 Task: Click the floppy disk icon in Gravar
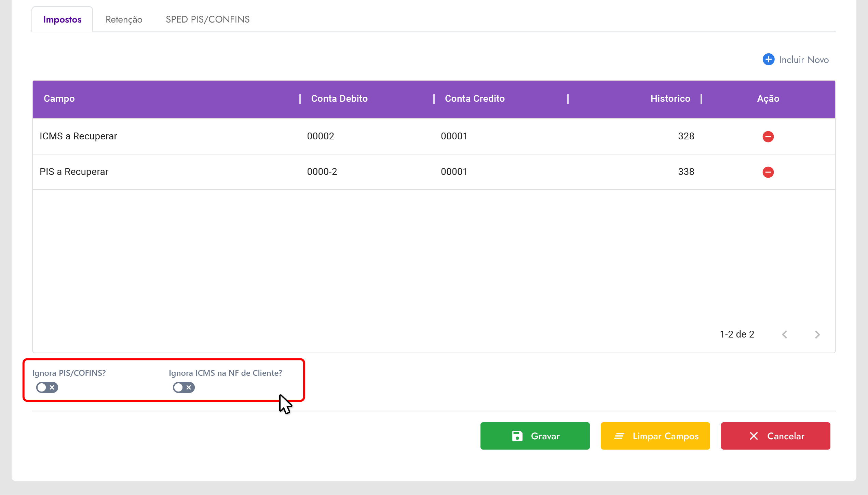[x=517, y=436]
